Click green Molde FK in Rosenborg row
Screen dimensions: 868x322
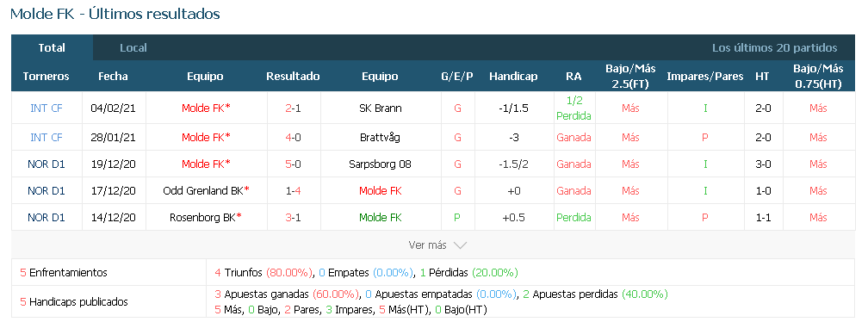(381, 218)
